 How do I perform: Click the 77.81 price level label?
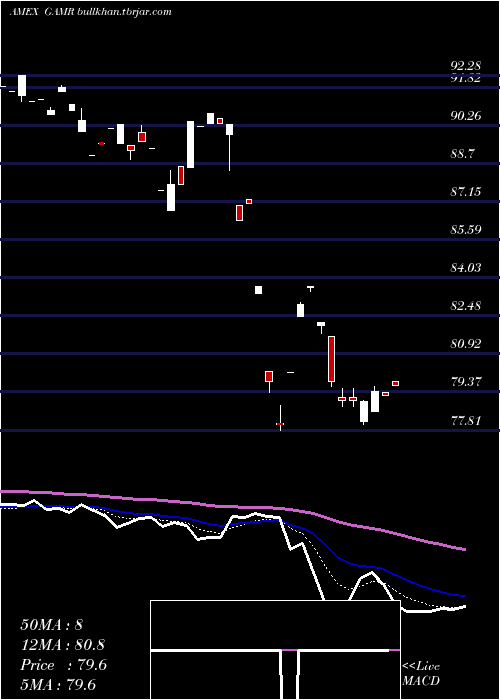coord(466,421)
